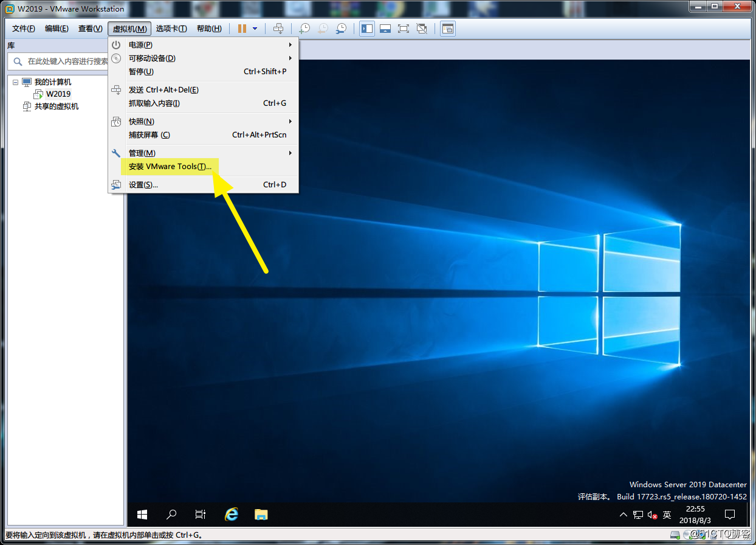Click the magnifier icon in library search
The image size is (756, 545).
tap(17, 61)
